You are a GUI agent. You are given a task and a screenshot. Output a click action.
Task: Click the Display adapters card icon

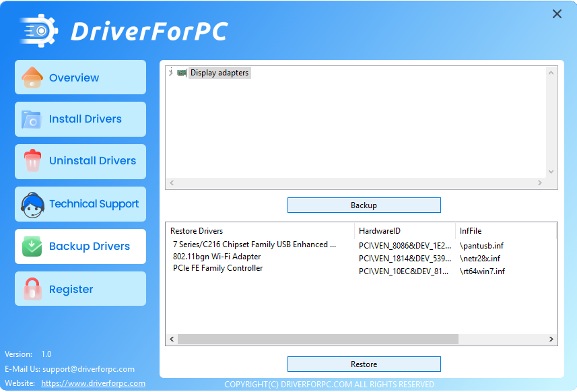pos(182,73)
